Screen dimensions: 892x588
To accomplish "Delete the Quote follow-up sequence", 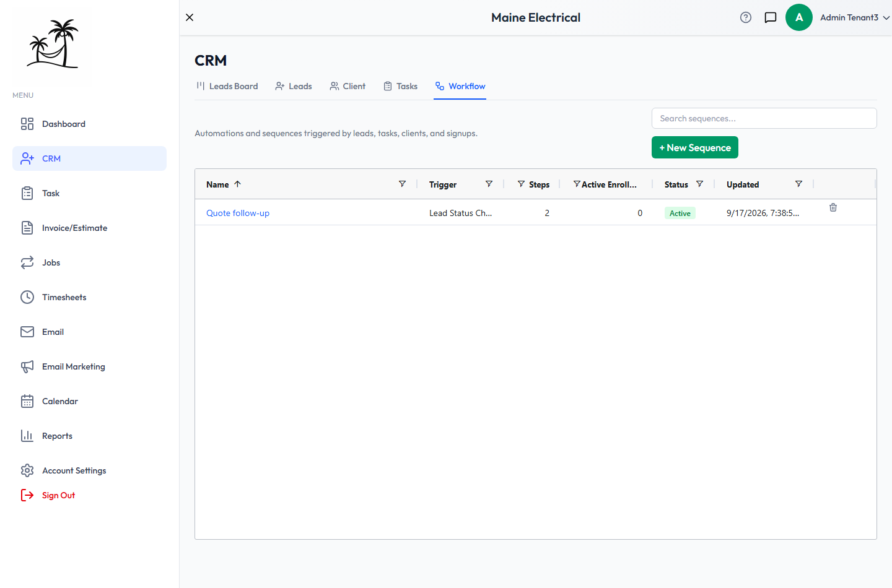I will pos(833,207).
